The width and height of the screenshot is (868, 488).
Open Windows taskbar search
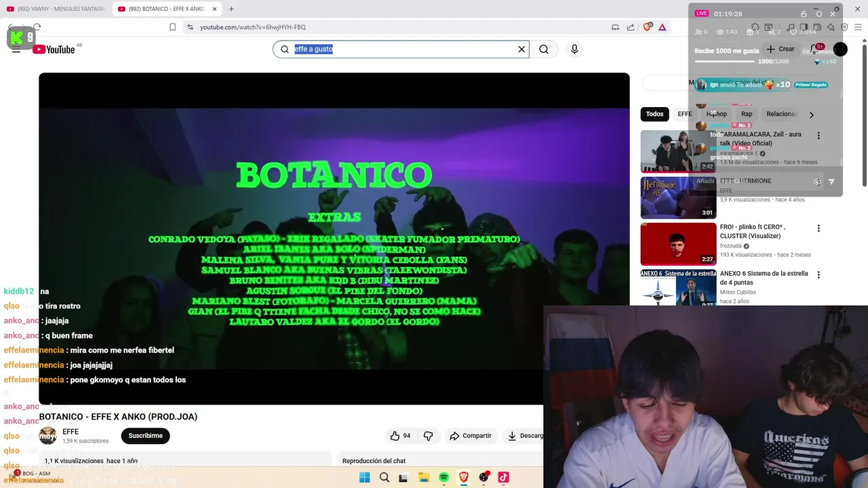pyautogui.click(x=384, y=477)
